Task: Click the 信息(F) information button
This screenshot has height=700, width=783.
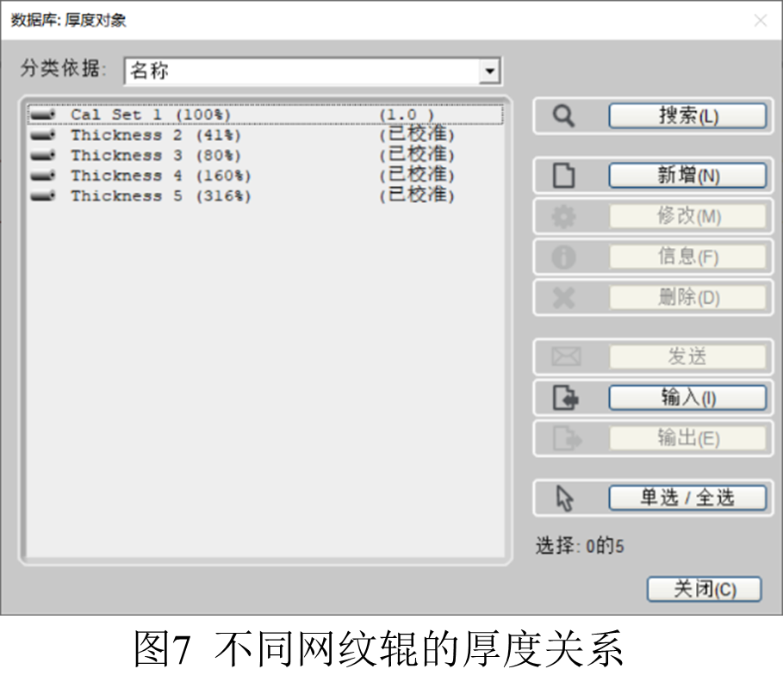Action: coord(687,257)
